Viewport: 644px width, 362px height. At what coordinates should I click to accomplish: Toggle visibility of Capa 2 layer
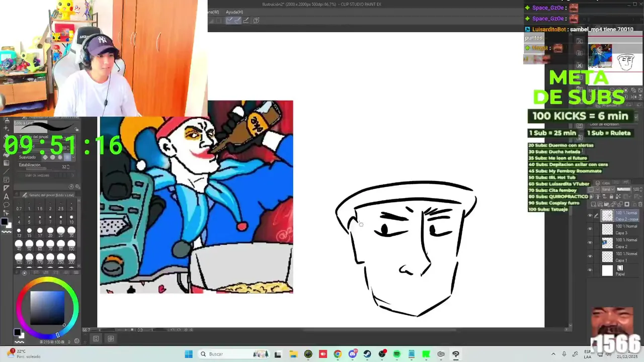point(590,243)
